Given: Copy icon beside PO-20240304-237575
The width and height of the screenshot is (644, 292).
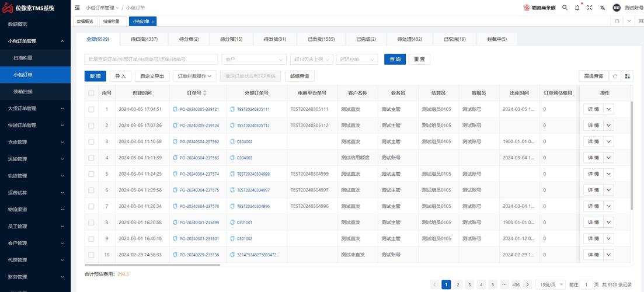Looking at the screenshot, I should pyautogui.click(x=175, y=190).
